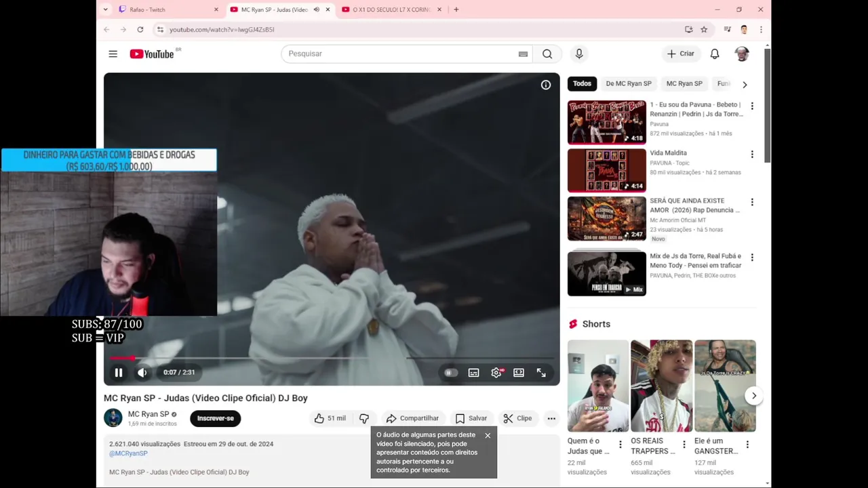Open the on-screen keyboard icon in search
Viewport: 868px width, 488px height.
[523, 54]
